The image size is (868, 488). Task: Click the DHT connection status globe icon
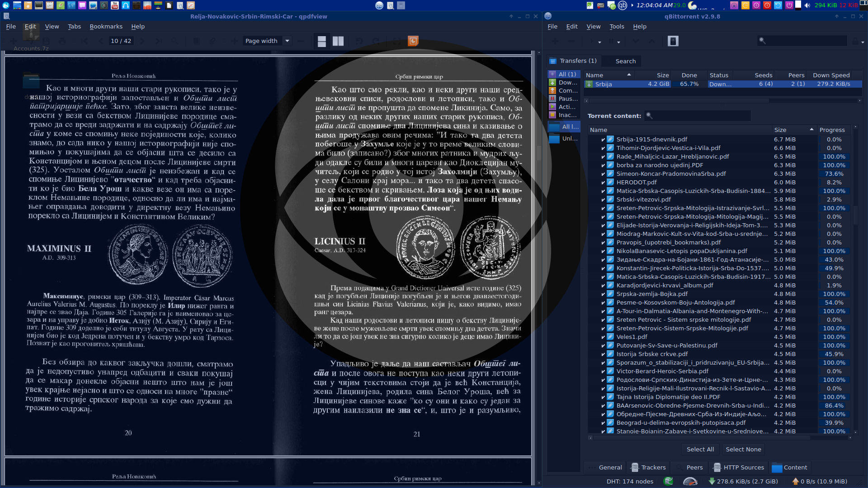[668, 481]
